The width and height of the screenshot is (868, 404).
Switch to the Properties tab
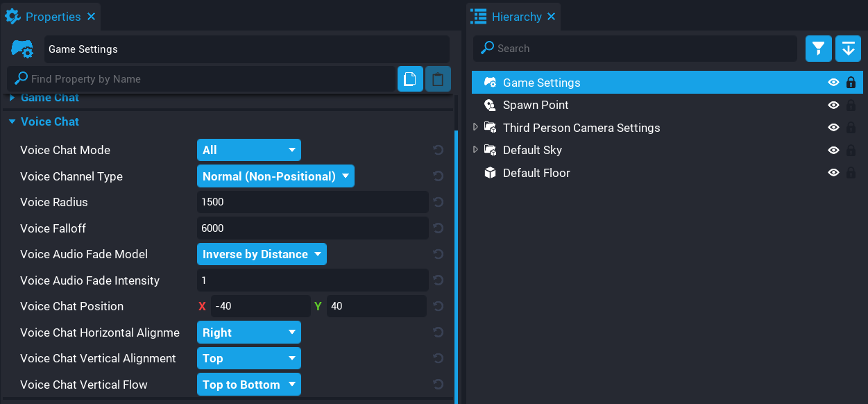(52, 17)
